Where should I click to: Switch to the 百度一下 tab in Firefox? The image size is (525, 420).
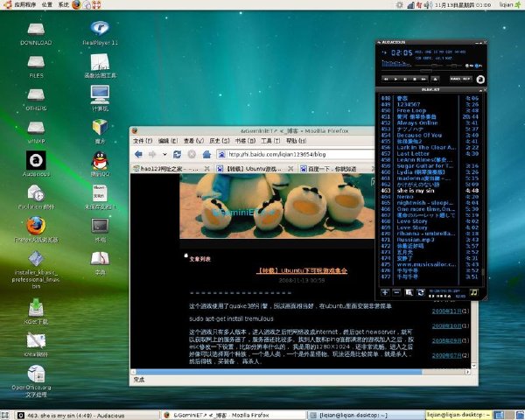click(x=336, y=169)
